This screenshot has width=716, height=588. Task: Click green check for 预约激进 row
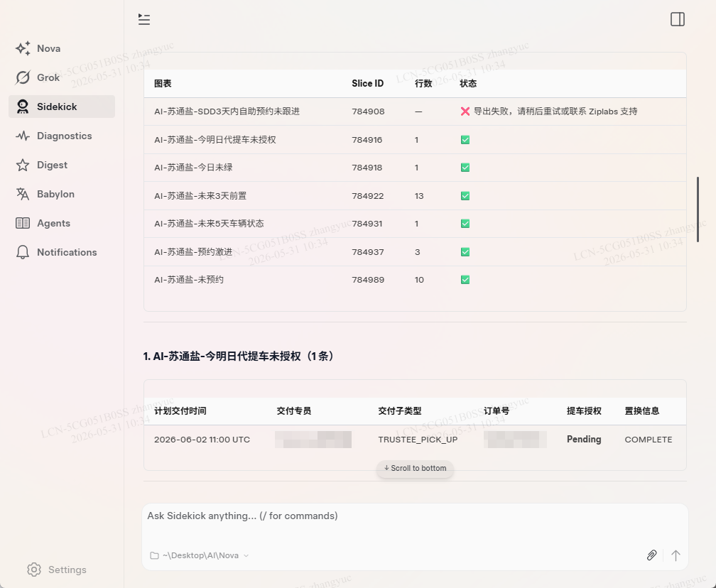tap(465, 252)
